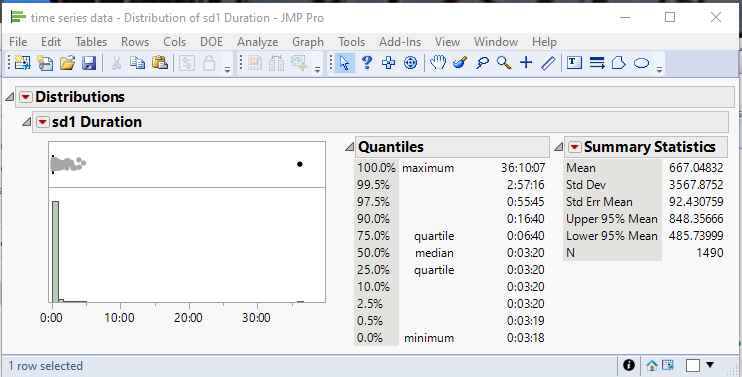Click the Upper 95% Mean value
The width and height of the screenshot is (742, 377).
point(696,219)
